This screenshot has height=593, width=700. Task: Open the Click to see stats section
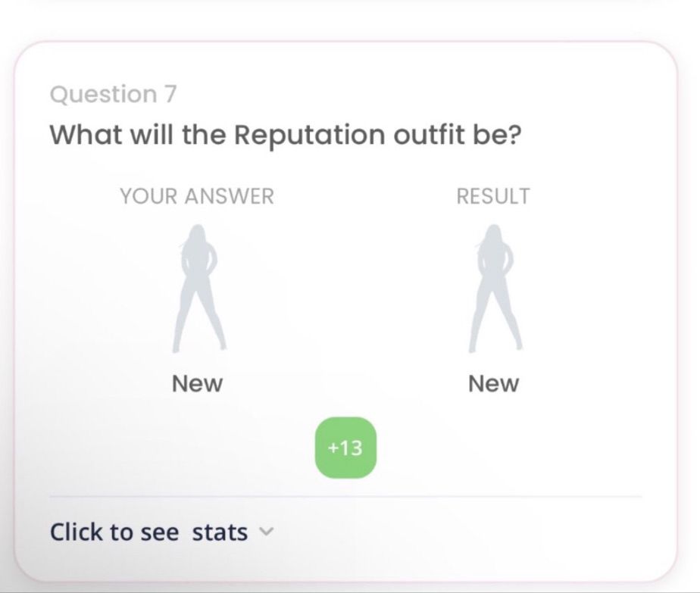pyautogui.click(x=161, y=532)
